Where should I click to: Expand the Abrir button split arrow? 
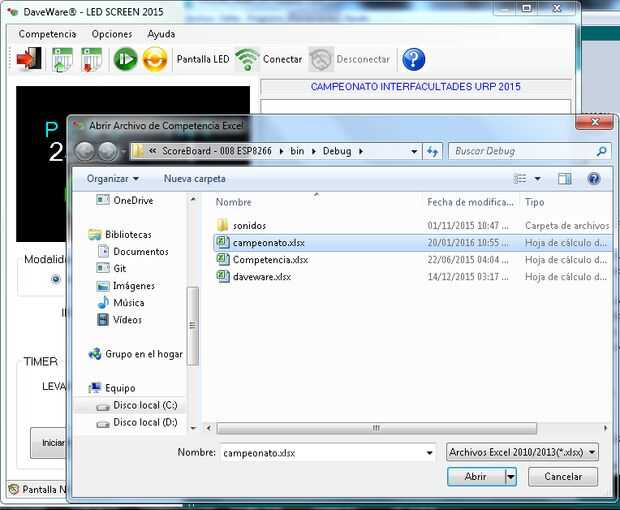(x=511, y=477)
